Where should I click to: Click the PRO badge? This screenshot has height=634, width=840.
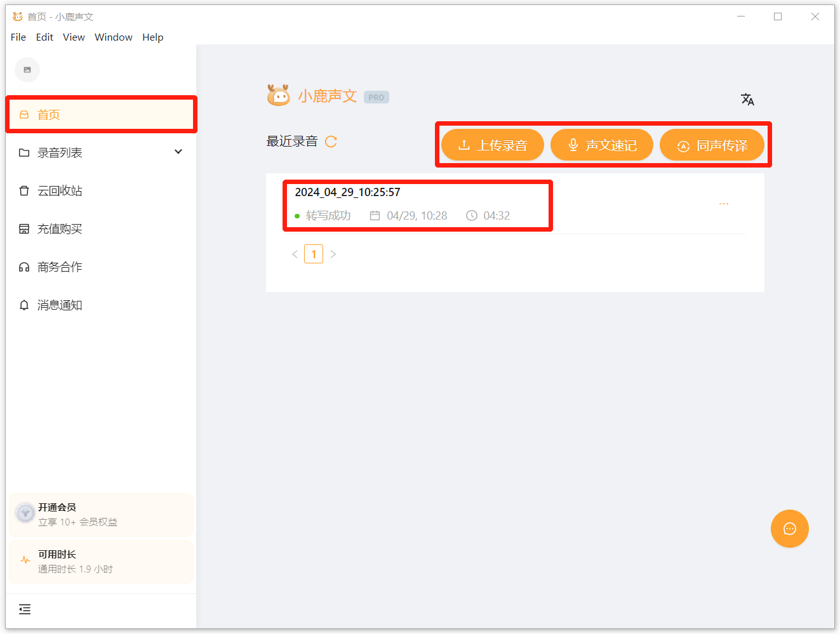[x=377, y=97]
